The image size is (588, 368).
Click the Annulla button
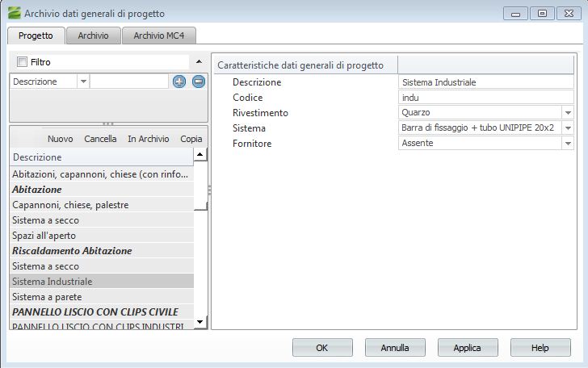click(x=395, y=348)
